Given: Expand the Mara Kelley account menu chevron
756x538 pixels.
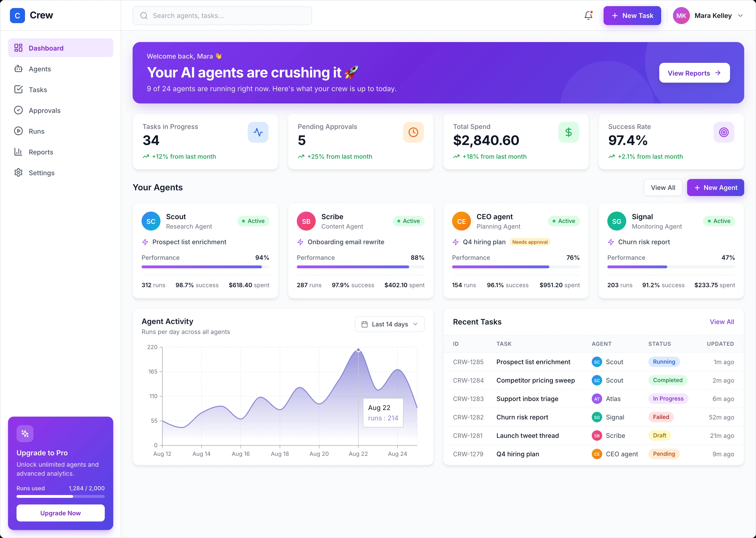Looking at the screenshot, I should coord(740,16).
